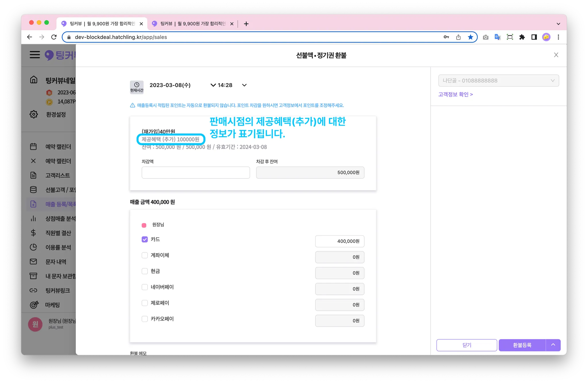Open the 고객정보 확인 link
Viewport: 588px width, 383px height.
(x=455, y=94)
